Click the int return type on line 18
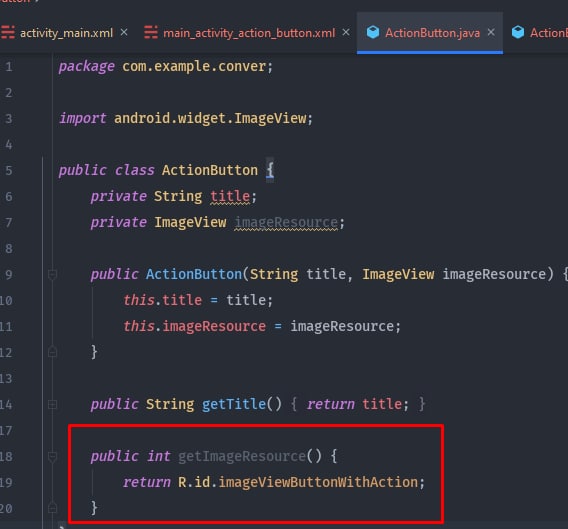 (x=158, y=456)
